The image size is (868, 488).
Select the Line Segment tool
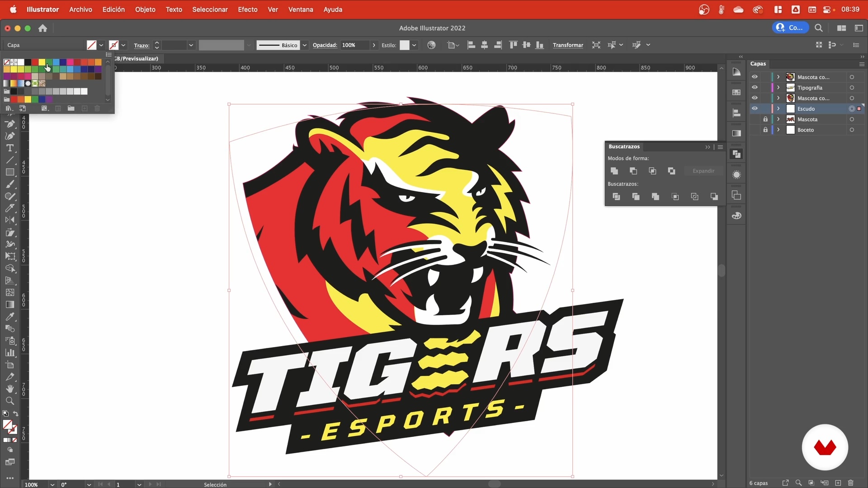pos(9,160)
